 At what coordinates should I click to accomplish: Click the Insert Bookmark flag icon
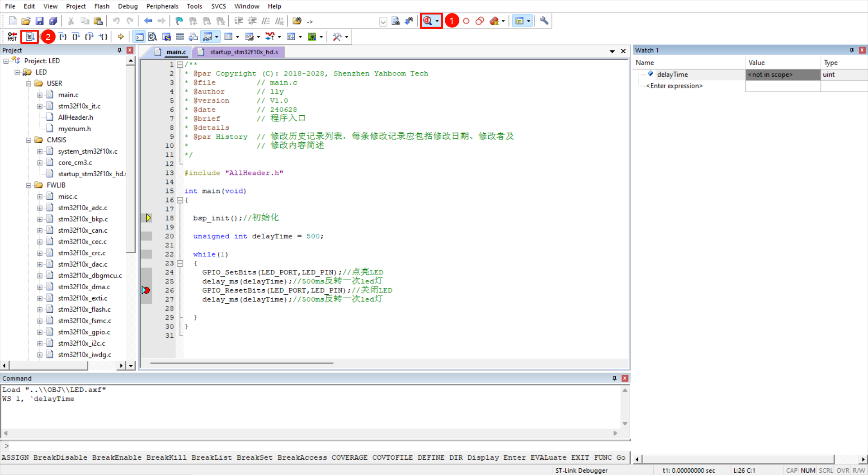tap(179, 21)
